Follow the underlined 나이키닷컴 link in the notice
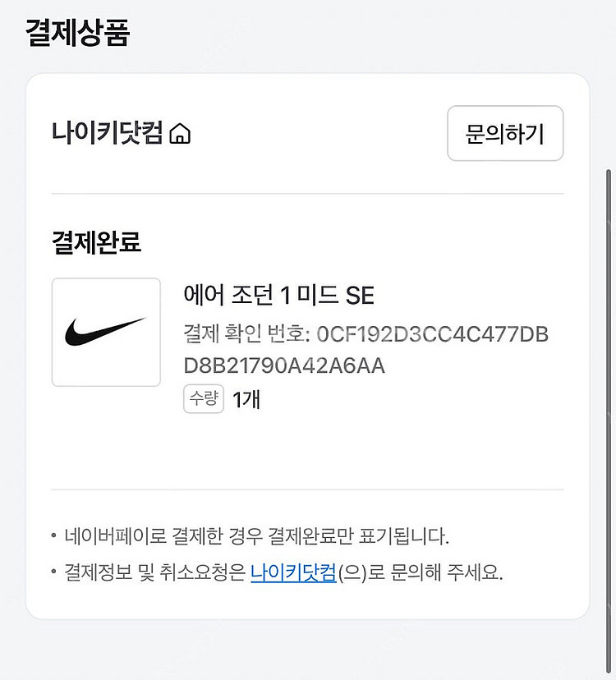Image resolution: width=616 pixels, height=680 pixels. [293, 572]
